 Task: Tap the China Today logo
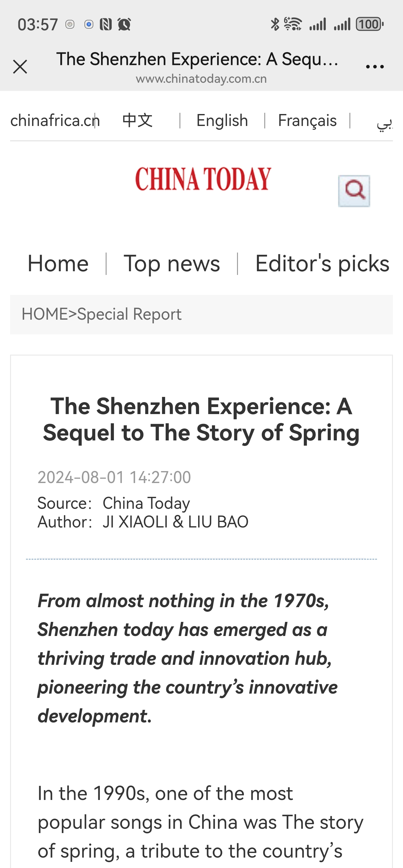pos(203,179)
